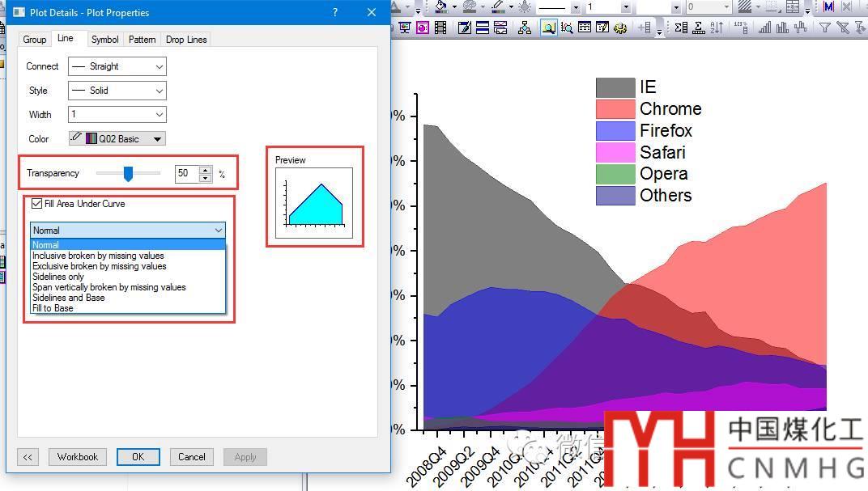Image resolution: width=868 pixels, height=491 pixels.
Task: Click the fill color paint bucket icon
Action: (440, 6)
